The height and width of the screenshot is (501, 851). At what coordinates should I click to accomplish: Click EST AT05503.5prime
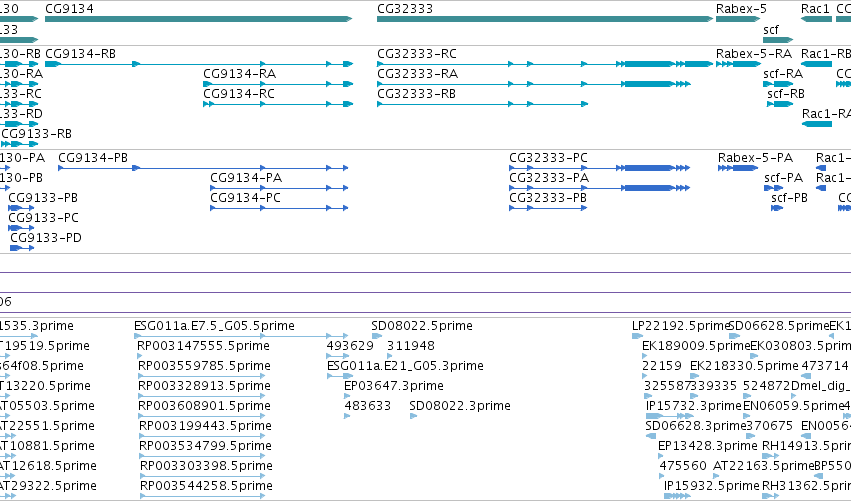47,406
